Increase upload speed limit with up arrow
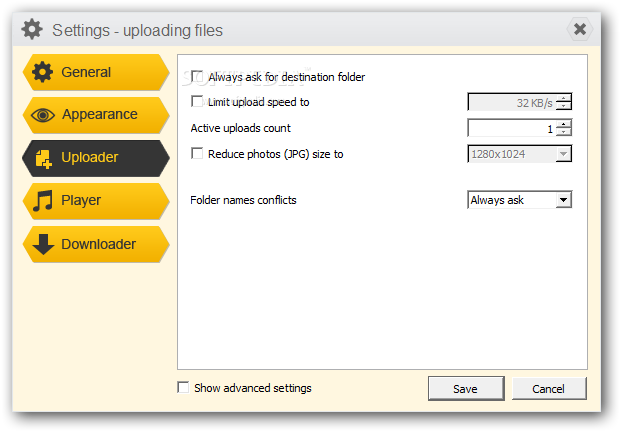621x432 pixels. coord(564,98)
